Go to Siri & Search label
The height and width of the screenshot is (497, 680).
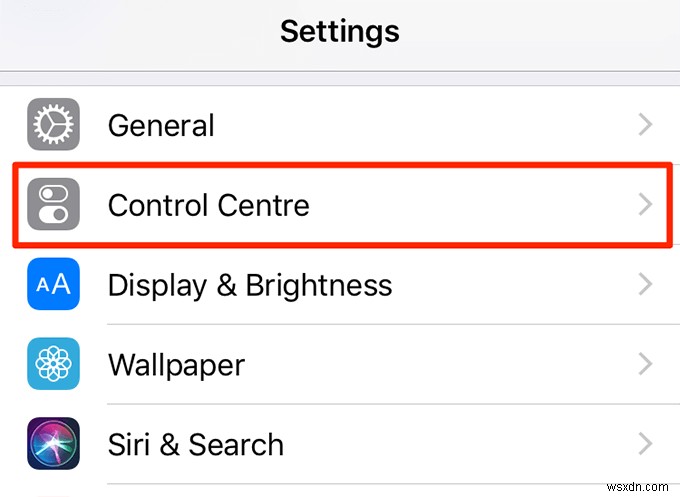point(195,444)
